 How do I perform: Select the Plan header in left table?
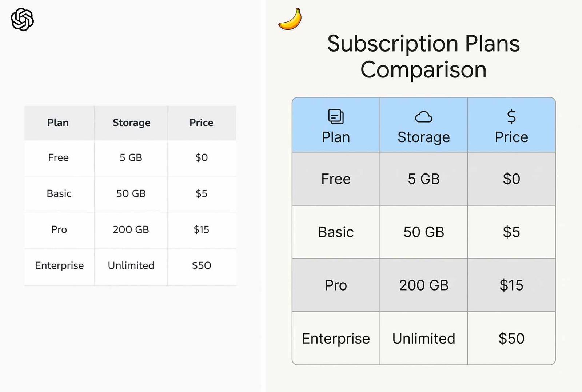click(x=58, y=123)
